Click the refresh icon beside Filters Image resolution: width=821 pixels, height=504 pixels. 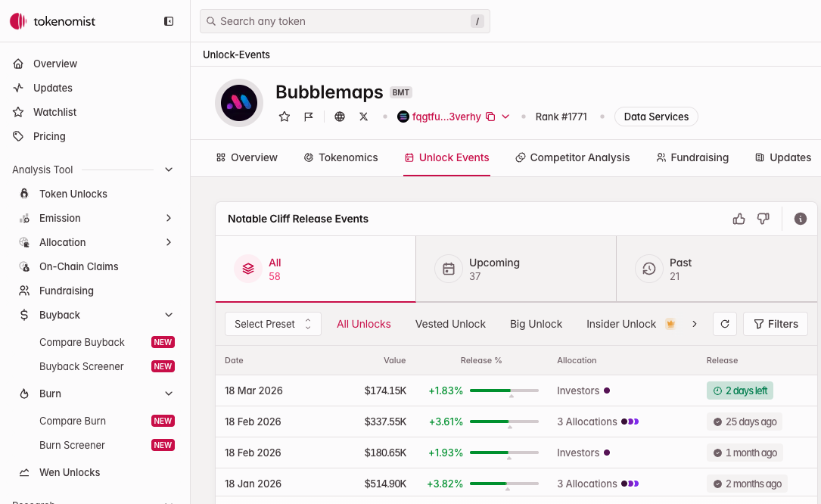724,324
